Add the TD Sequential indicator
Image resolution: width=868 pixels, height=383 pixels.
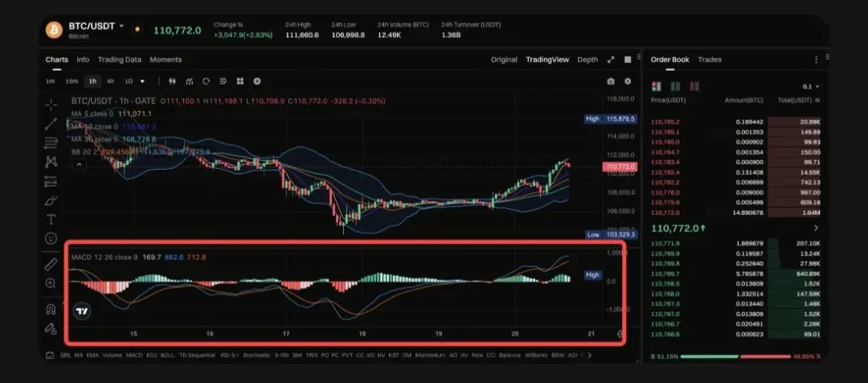(197, 356)
